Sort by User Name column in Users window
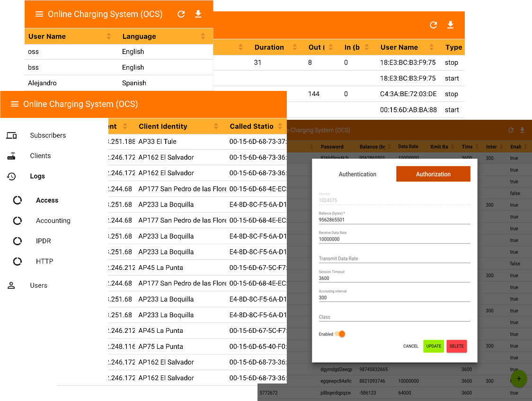Viewport: 532px width, 401px height. (x=108, y=36)
